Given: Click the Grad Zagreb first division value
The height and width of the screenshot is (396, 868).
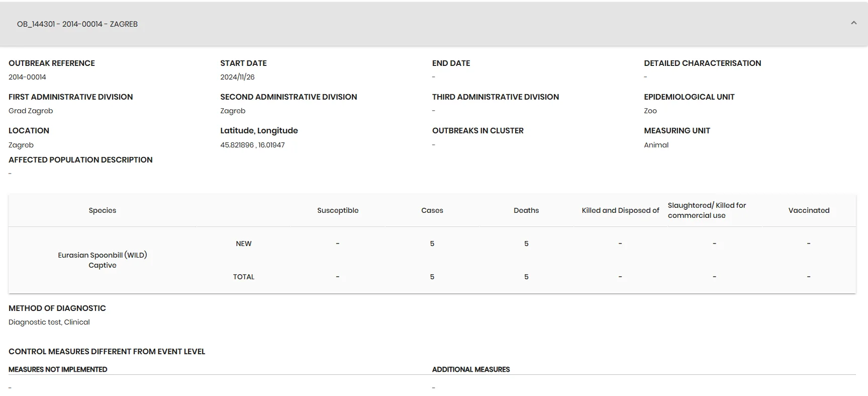Looking at the screenshot, I should tap(31, 111).
